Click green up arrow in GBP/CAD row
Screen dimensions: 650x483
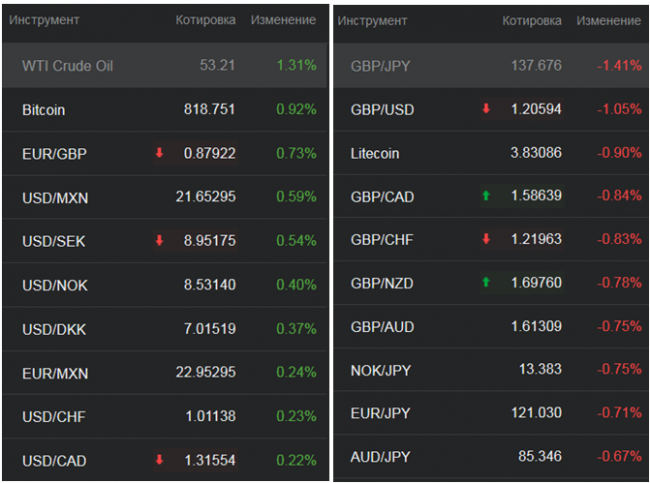pos(486,196)
